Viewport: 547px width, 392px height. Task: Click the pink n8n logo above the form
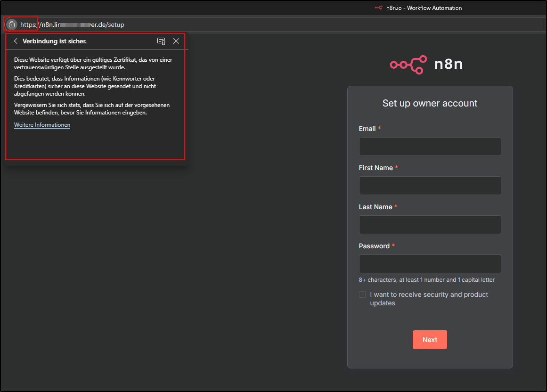click(x=408, y=64)
